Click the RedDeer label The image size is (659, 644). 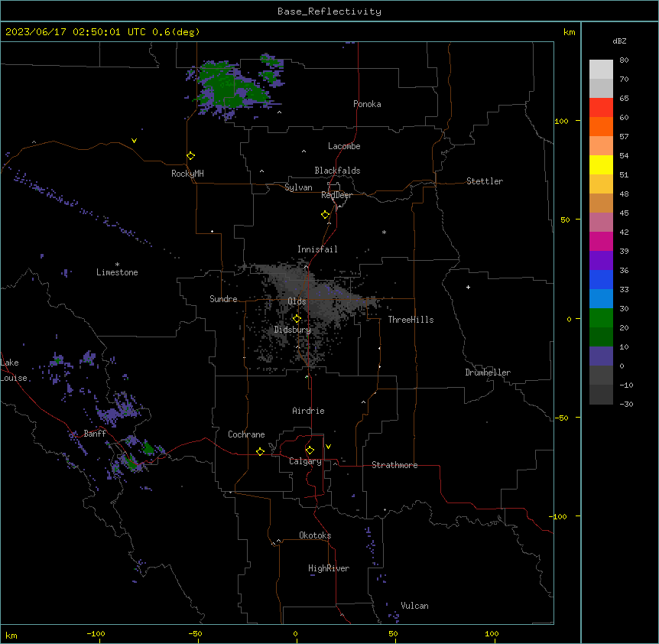pyautogui.click(x=336, y=195)
